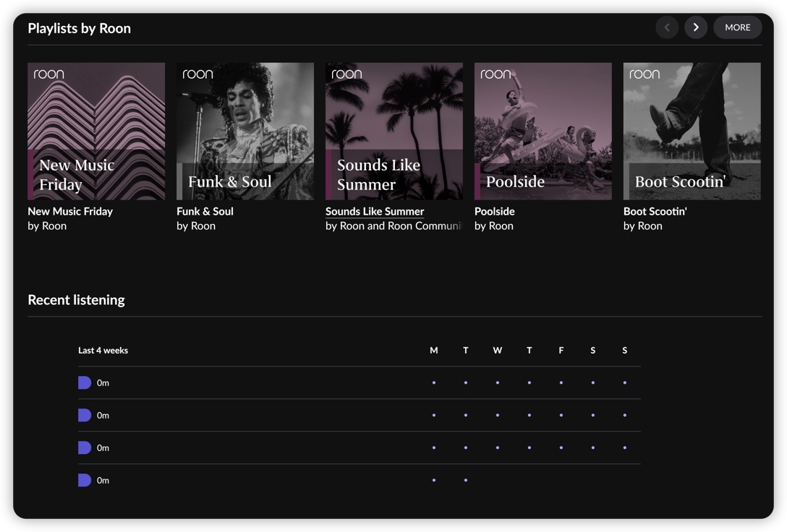Click the W weekday column header

click(x=498, y=350)
